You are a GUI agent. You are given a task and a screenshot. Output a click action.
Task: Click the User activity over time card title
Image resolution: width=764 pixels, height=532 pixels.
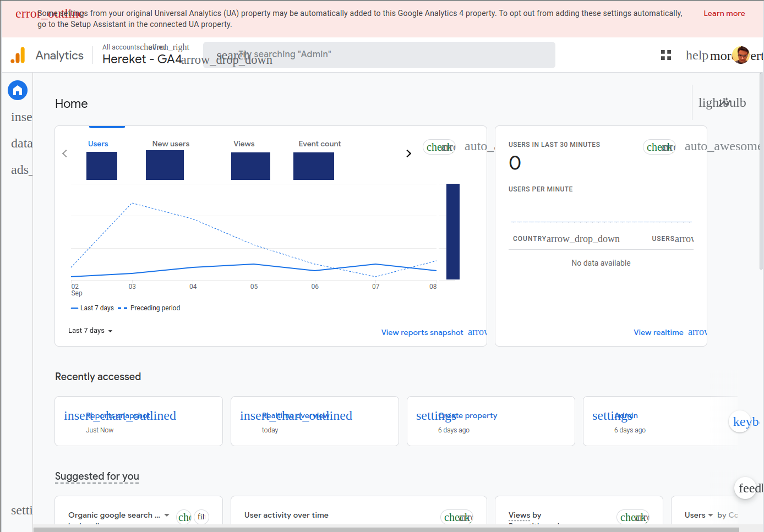point(286,515)
